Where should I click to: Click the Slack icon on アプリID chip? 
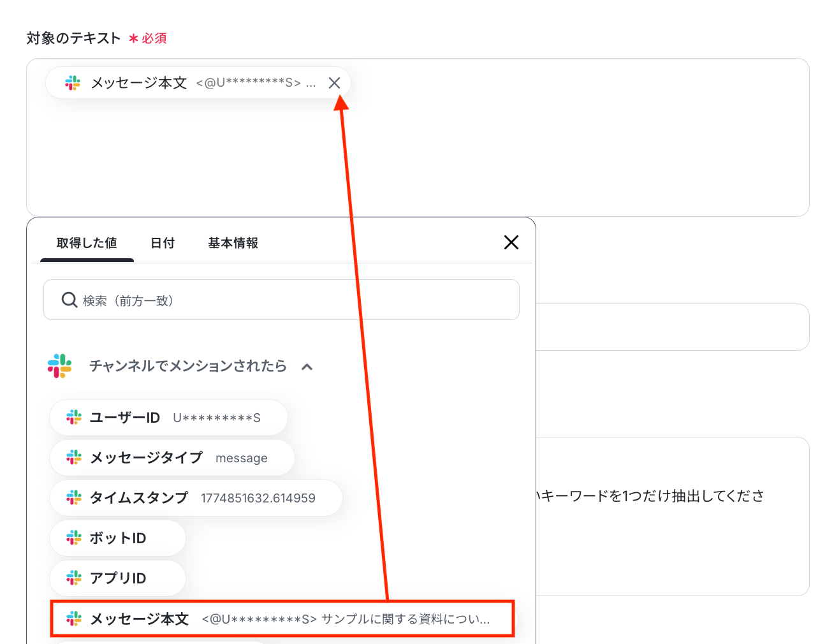(x=74, y=578)
